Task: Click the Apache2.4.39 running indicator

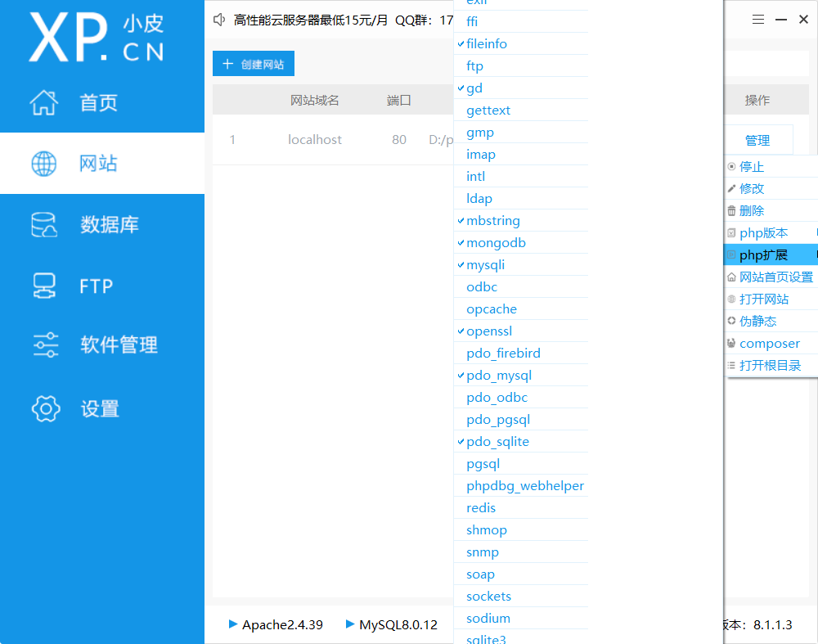Action: click(276, 624)
